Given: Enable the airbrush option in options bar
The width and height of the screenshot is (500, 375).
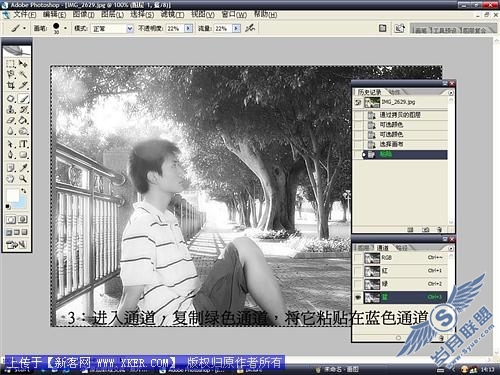Looking at the screenshot, I should click(250, 28).
